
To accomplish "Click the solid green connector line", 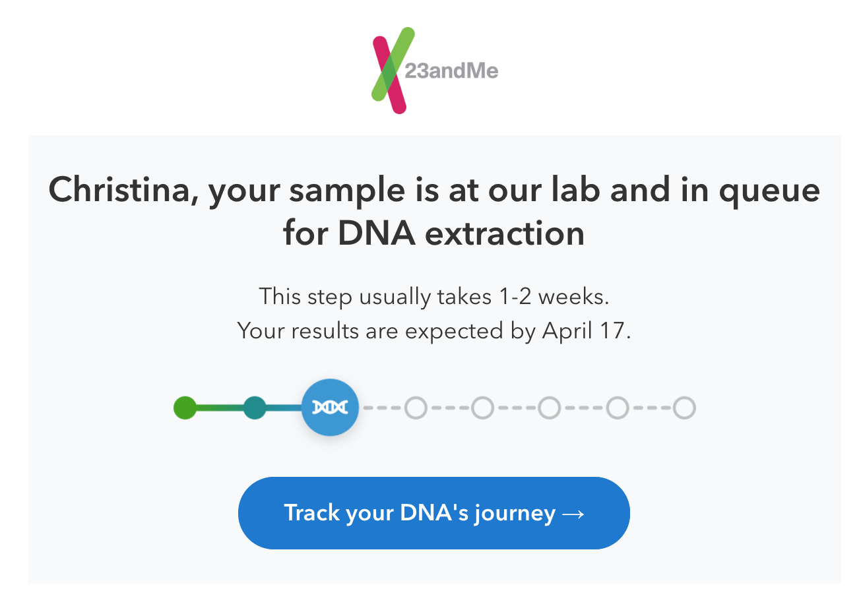I will (x=221, y=408).
